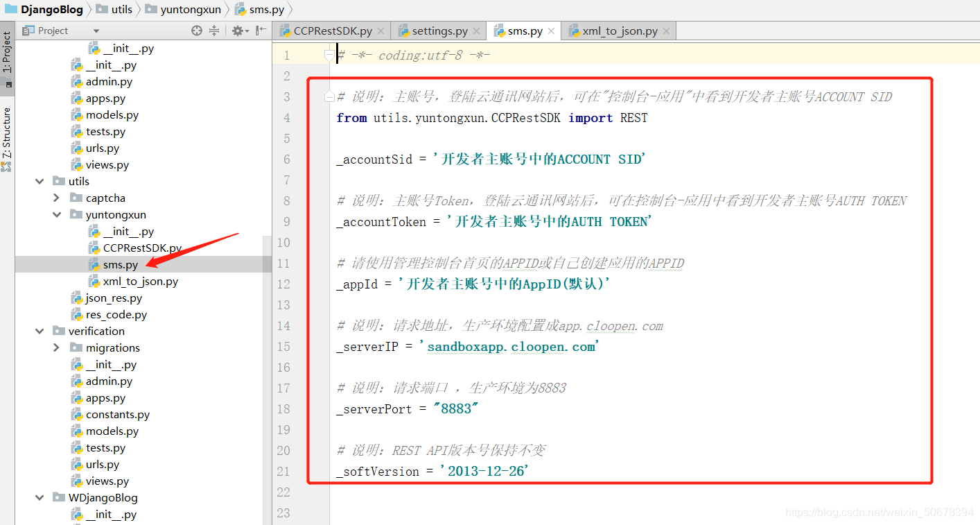This screenshot has width=980, height=525.
Task: Close the xml_to_json.py tab
Action: 667,31
